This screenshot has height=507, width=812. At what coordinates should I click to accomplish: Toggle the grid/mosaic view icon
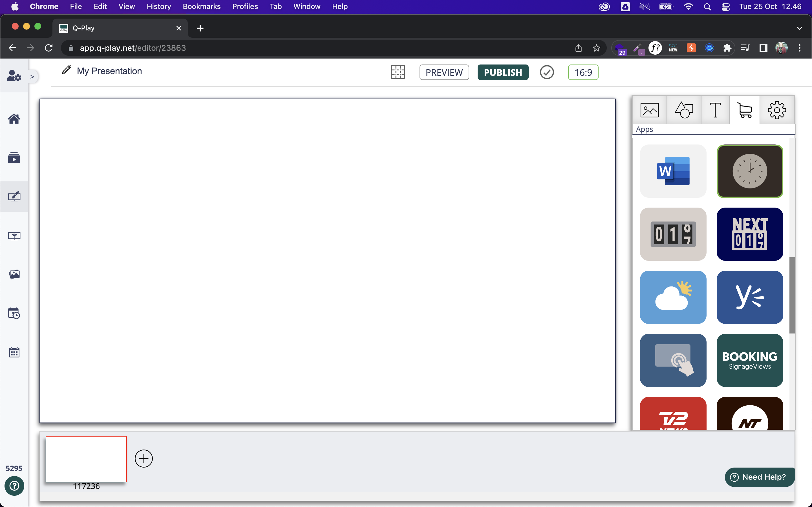398,72
